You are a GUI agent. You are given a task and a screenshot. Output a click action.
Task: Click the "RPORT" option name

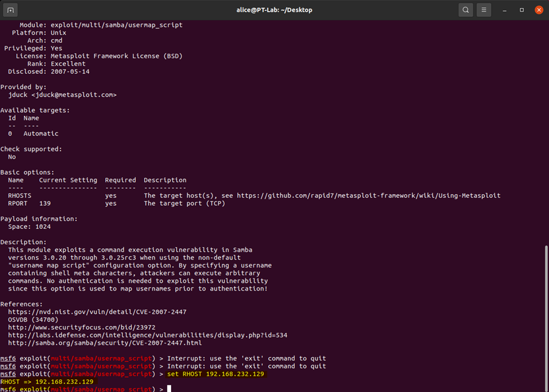18,203
